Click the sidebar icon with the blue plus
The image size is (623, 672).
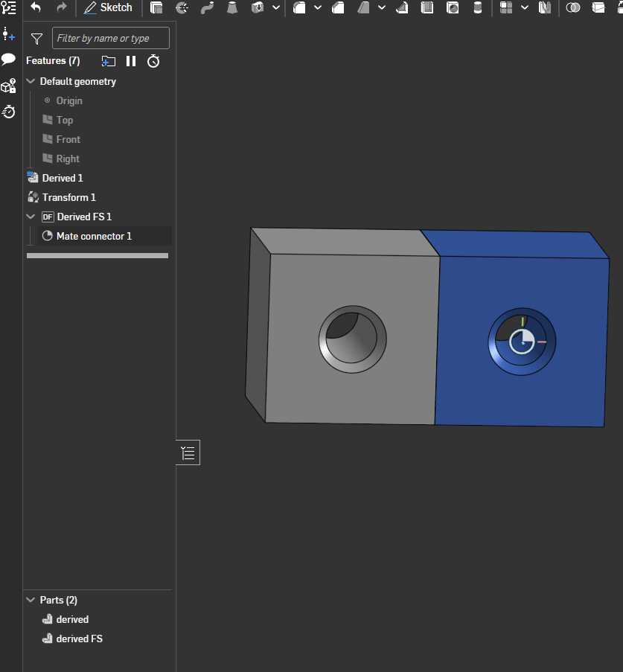(9, 34)
